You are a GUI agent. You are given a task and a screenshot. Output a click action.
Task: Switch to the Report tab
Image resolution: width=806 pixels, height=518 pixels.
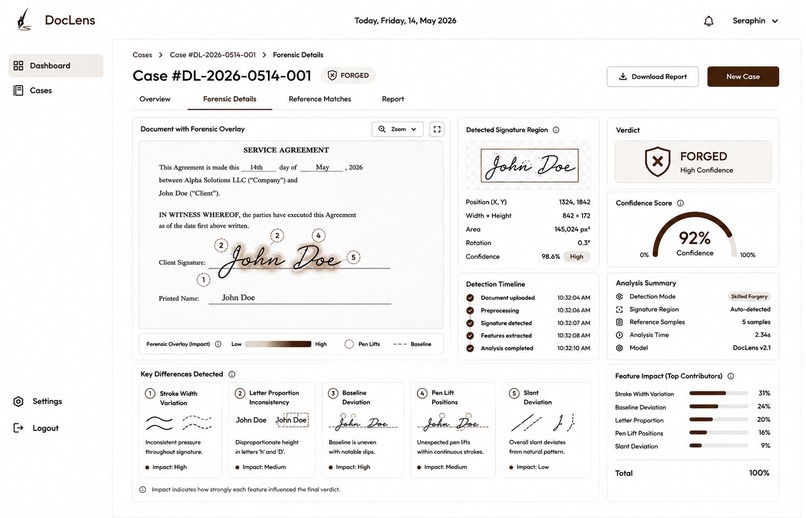coord(393,99)
